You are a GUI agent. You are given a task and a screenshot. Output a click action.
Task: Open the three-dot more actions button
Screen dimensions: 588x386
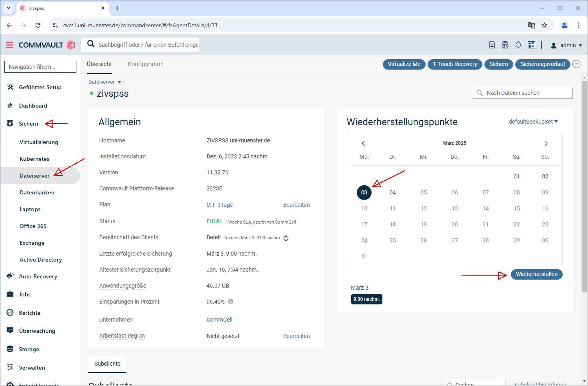(576, 64)
